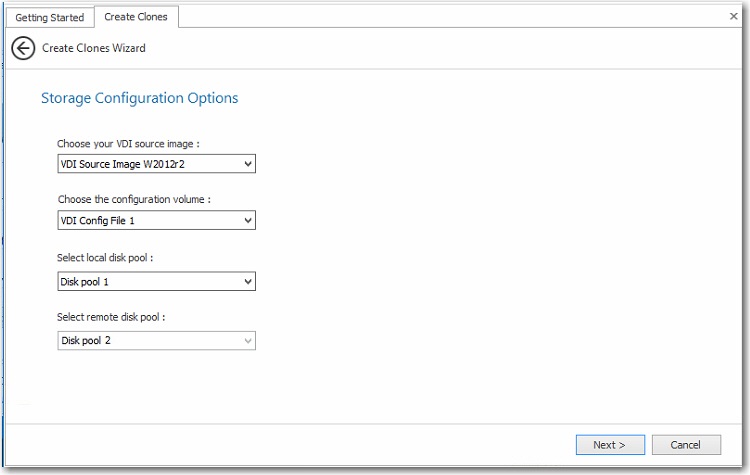Click the 'Choose your VDI source image' label
This screenshot has height=475, width=750.
point(135,144)
